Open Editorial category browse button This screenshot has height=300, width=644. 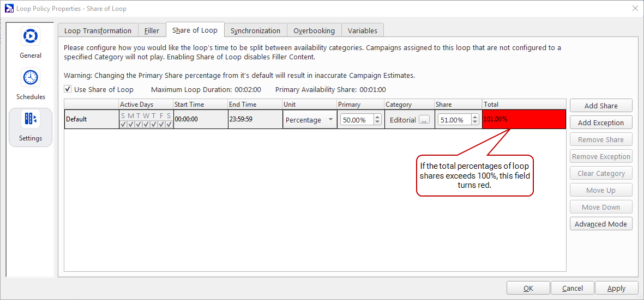(x=424, y=120)
